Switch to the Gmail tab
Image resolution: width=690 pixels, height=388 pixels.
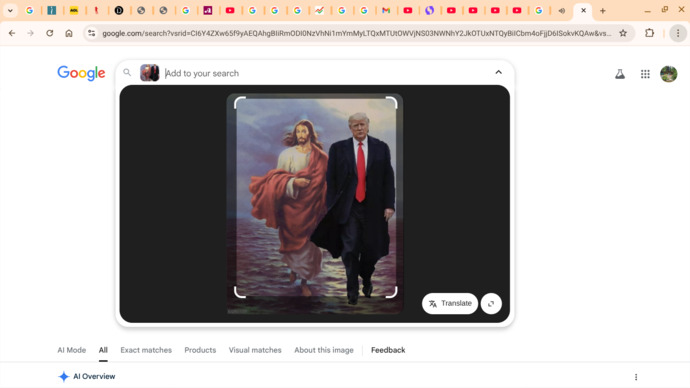[386, 11]
